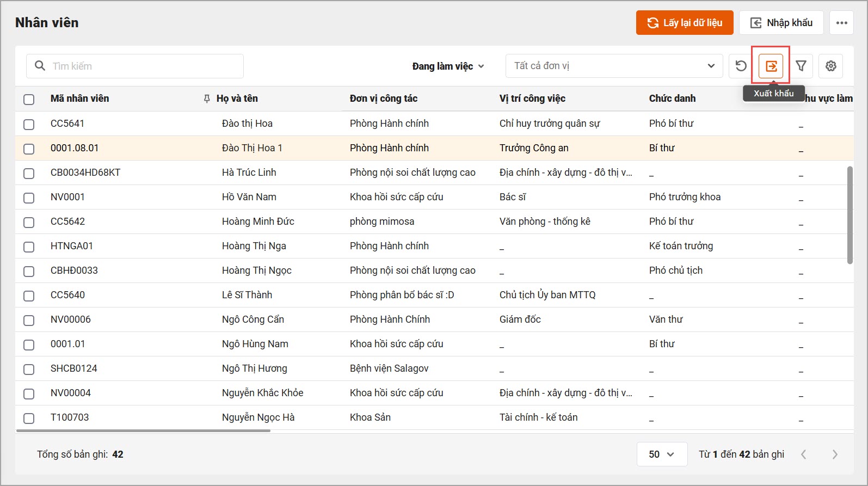Viewport: 868px width, 486px height.
Task: Open the three-dot more options menu
Action: click(841, 23)
